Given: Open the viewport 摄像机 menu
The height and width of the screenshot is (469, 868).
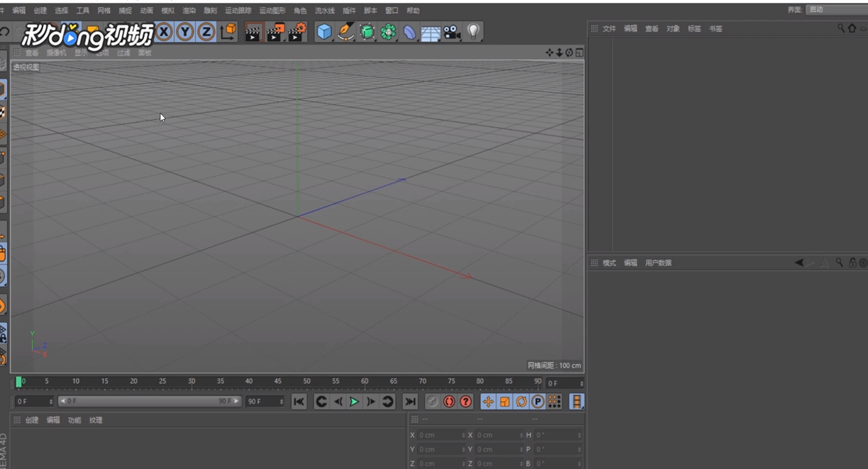Looking at the screenshot, I should tap(57, 53).
